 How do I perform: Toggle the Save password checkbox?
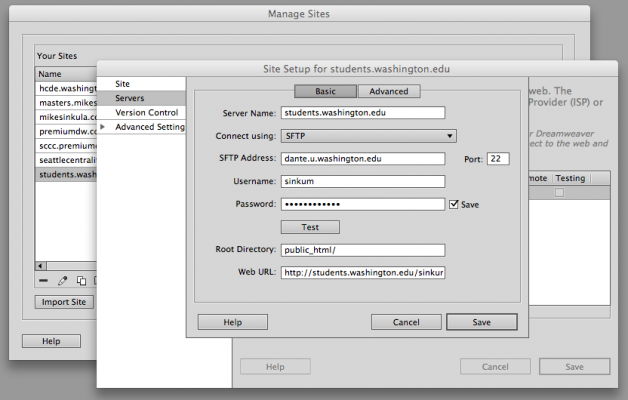click(x=453, y=204)
